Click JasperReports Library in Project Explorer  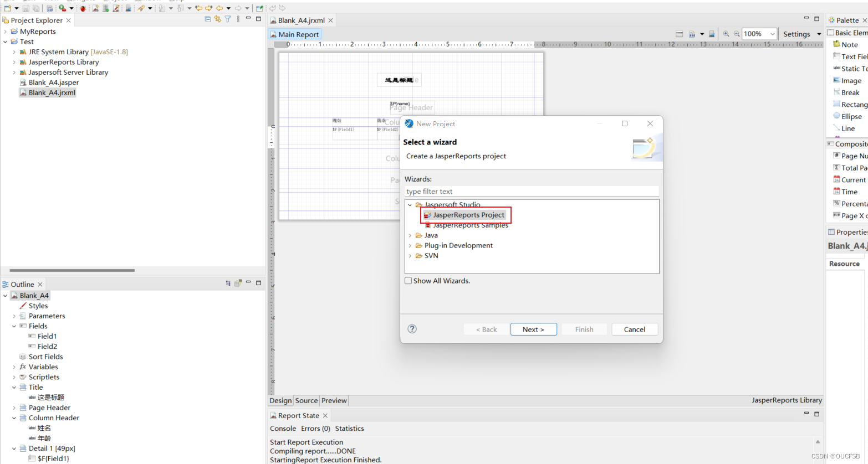(x=59, y=62)
